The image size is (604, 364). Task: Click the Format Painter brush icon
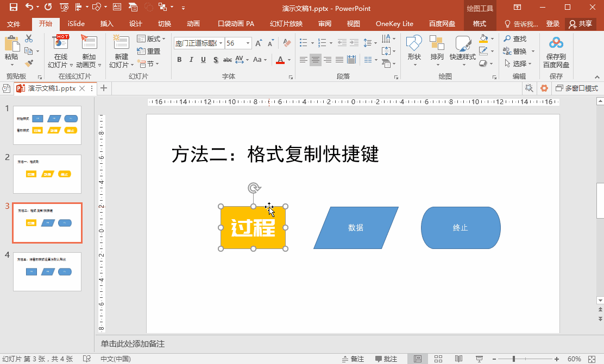[x=29, y=63]
